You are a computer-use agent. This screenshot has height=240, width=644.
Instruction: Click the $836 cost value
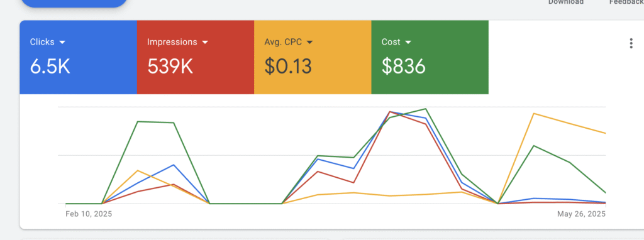pos(403,66)
